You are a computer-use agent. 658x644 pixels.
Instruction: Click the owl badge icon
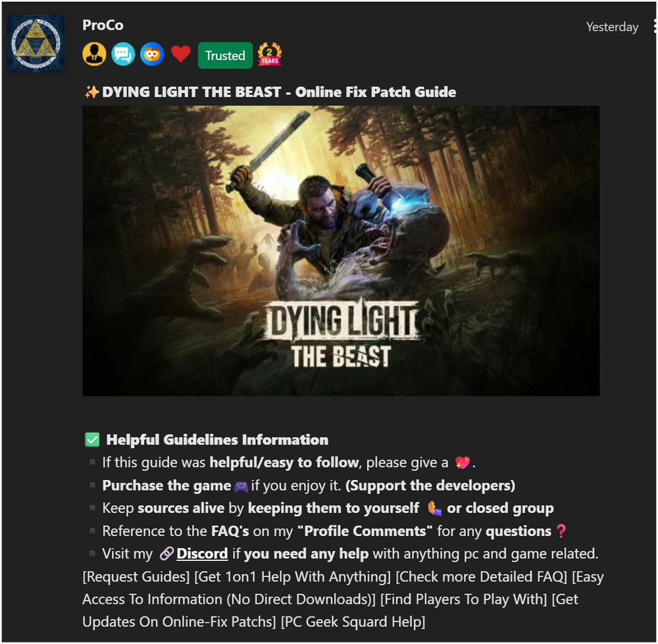(x=152, y=55)
